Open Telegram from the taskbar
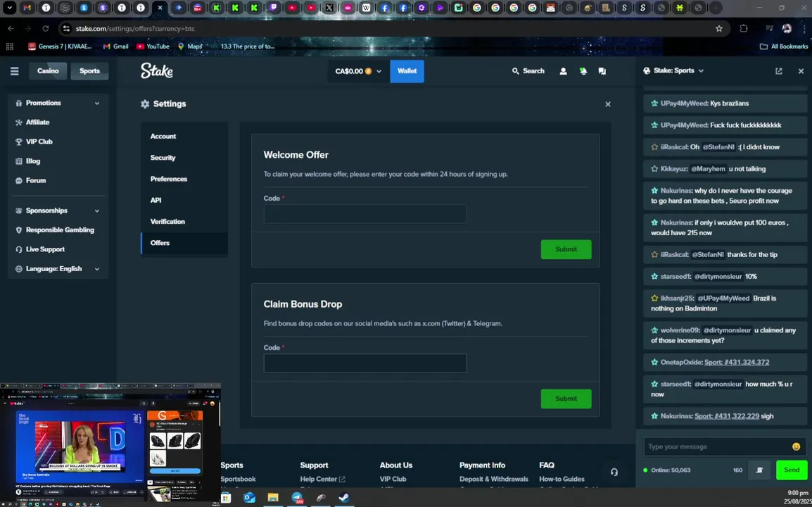812x507 pixels. click(x=297, y=498)
